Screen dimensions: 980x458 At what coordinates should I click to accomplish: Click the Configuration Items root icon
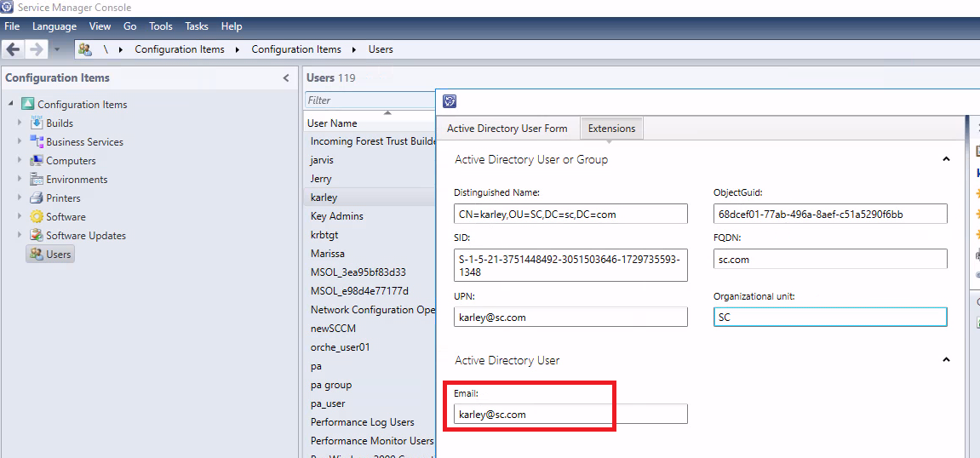coord(27,105)
